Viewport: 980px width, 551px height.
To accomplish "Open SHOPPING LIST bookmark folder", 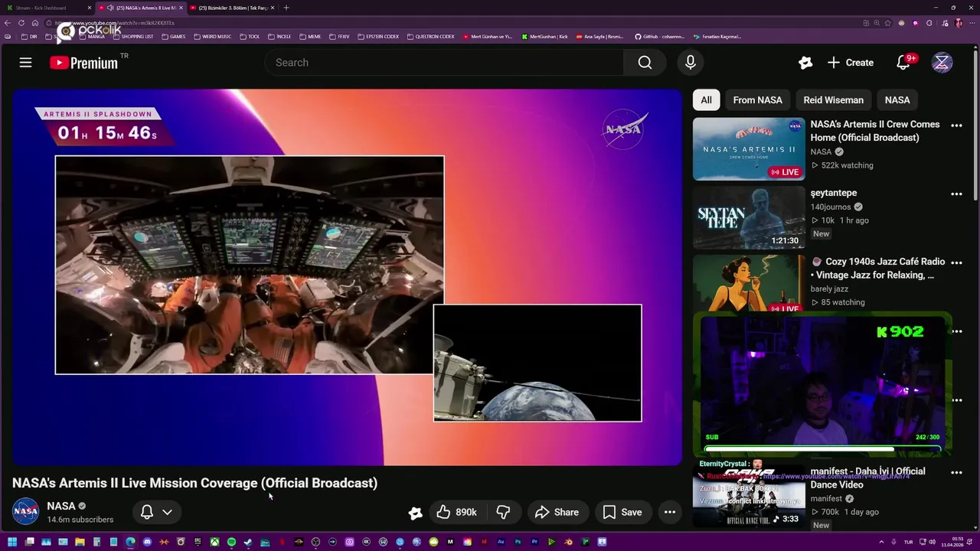I will [x=132, y=37].
